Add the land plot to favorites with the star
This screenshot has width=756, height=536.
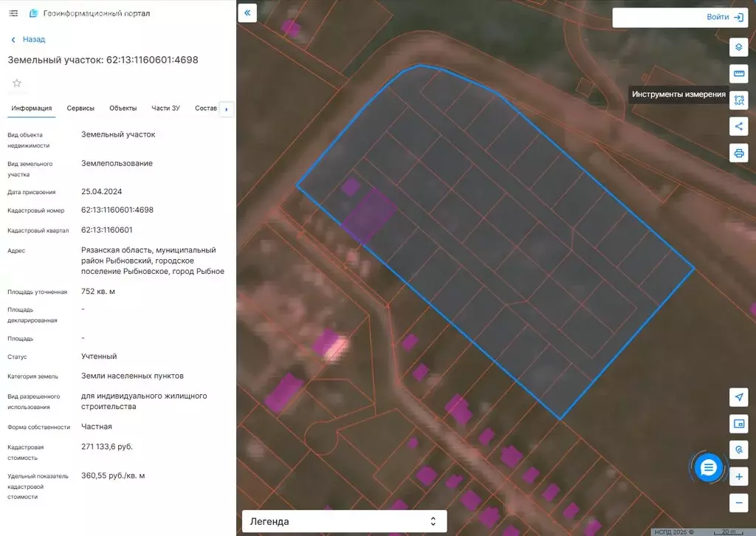click(17, 83)
